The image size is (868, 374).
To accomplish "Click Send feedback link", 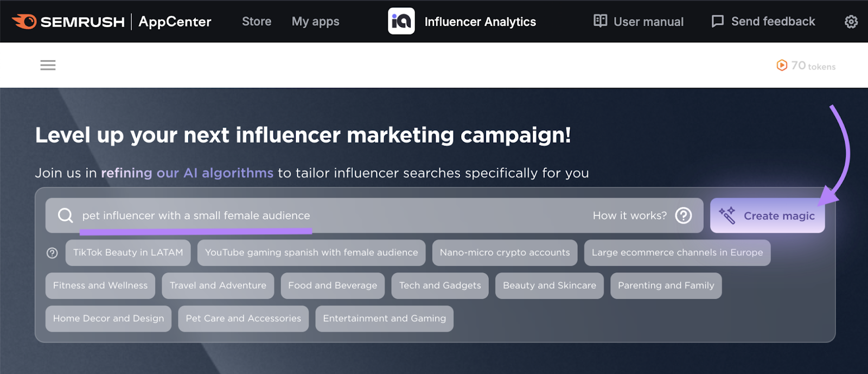I will pos(763,22).
